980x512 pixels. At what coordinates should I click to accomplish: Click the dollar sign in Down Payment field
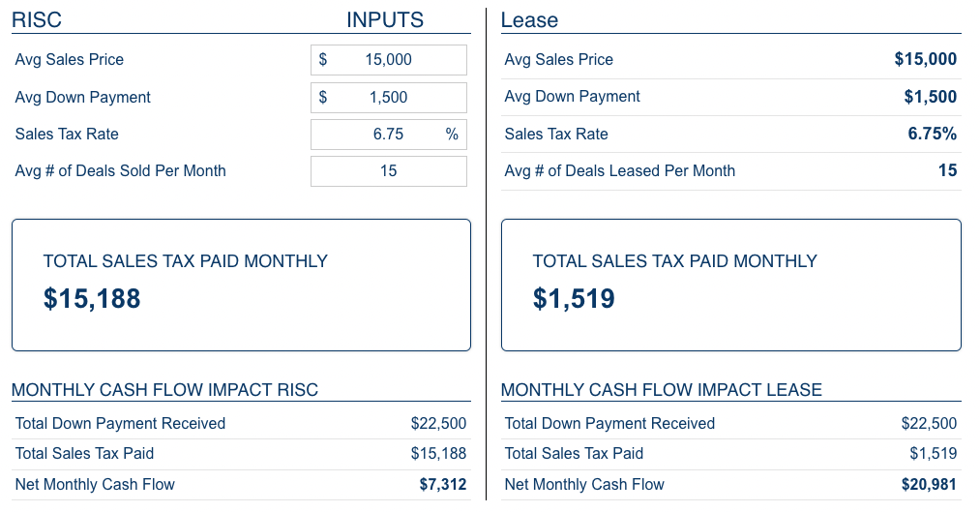[322, 98]
